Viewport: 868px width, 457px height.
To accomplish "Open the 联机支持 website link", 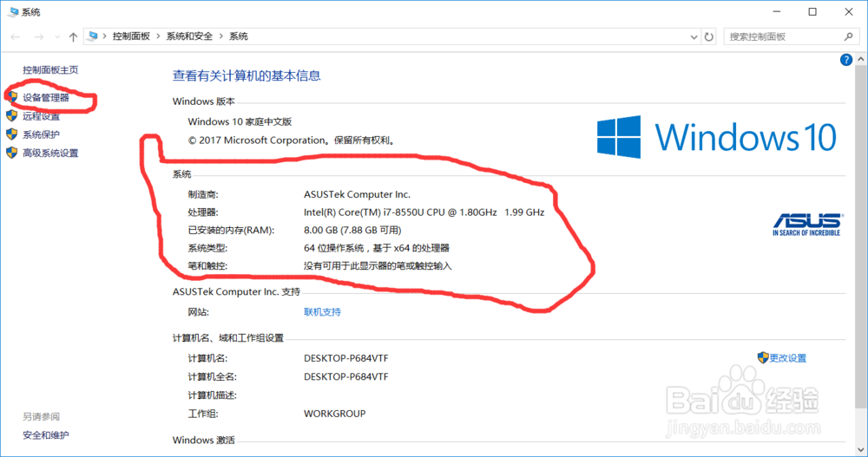I will point(322,312).
